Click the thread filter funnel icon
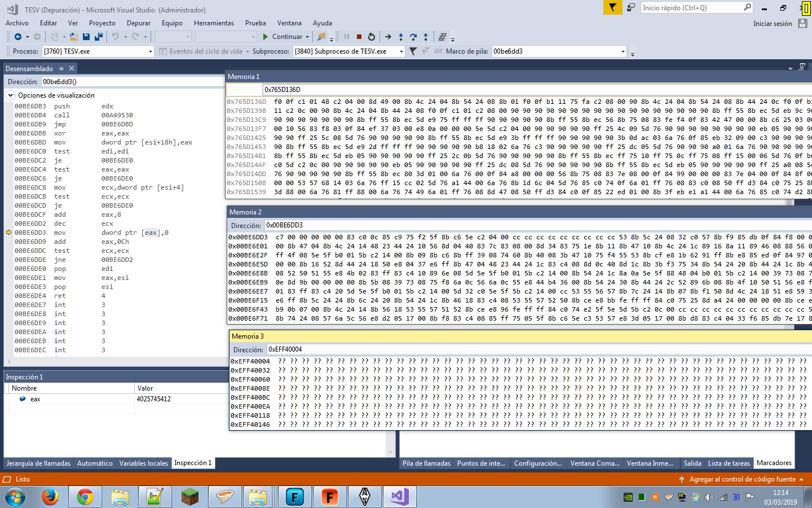Viewport: 812px width, 508px height. click(413, 51)
